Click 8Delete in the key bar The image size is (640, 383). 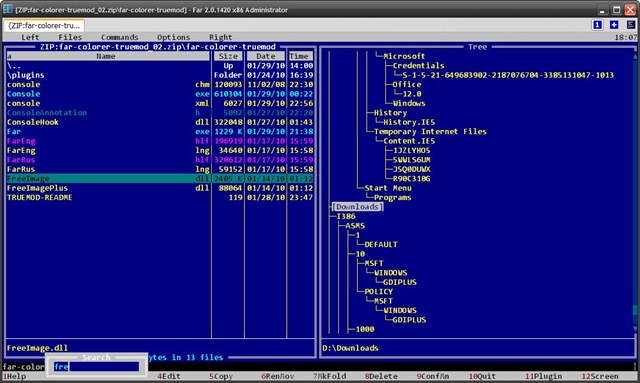tap(381, 376)
